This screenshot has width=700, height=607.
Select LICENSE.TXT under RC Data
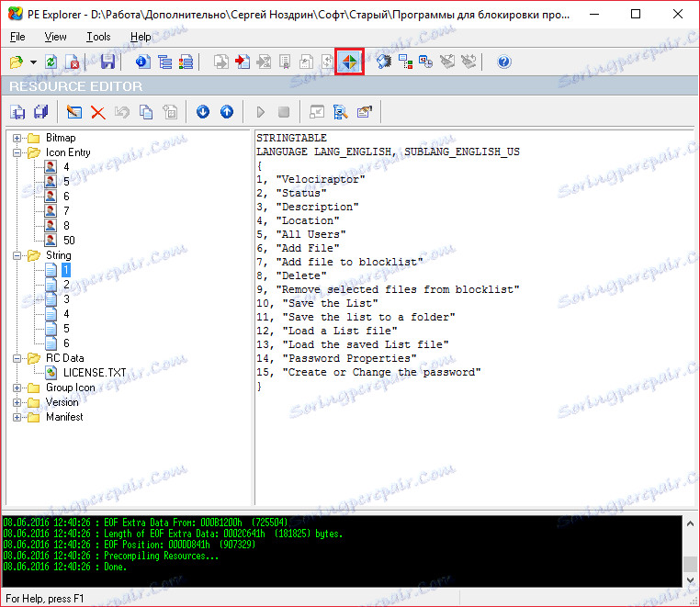[x=95, y=373]
